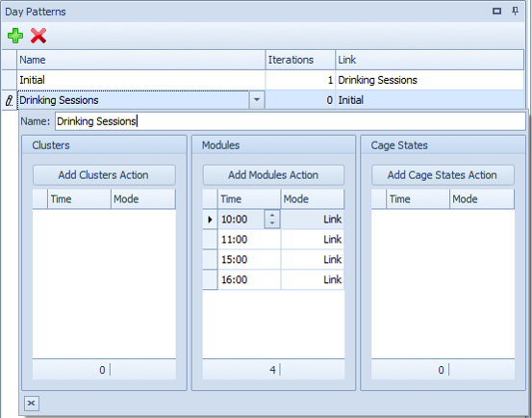Sort by Iterations column header
This screenshot has width=532, height=418.
point(300,60)
